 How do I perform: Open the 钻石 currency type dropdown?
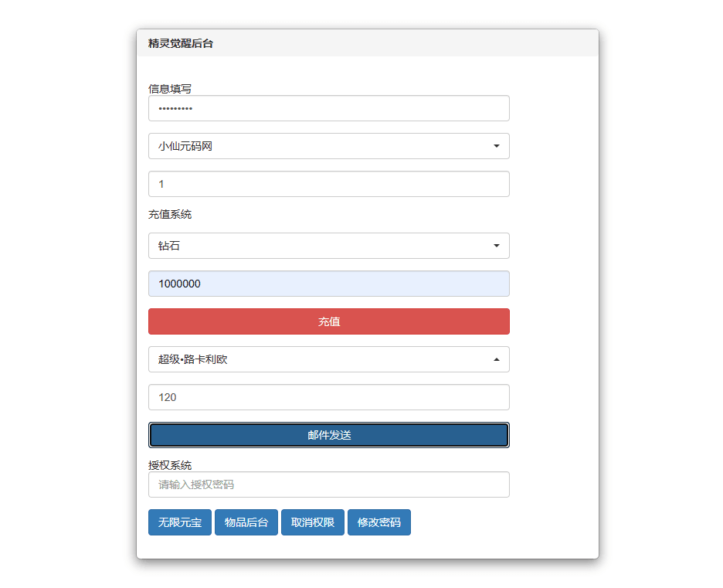click(x=329, y=246)
